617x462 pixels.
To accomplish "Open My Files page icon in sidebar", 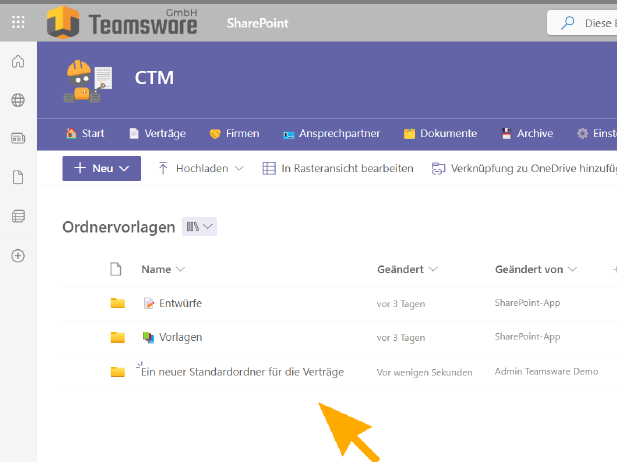I will click(18, 178).
